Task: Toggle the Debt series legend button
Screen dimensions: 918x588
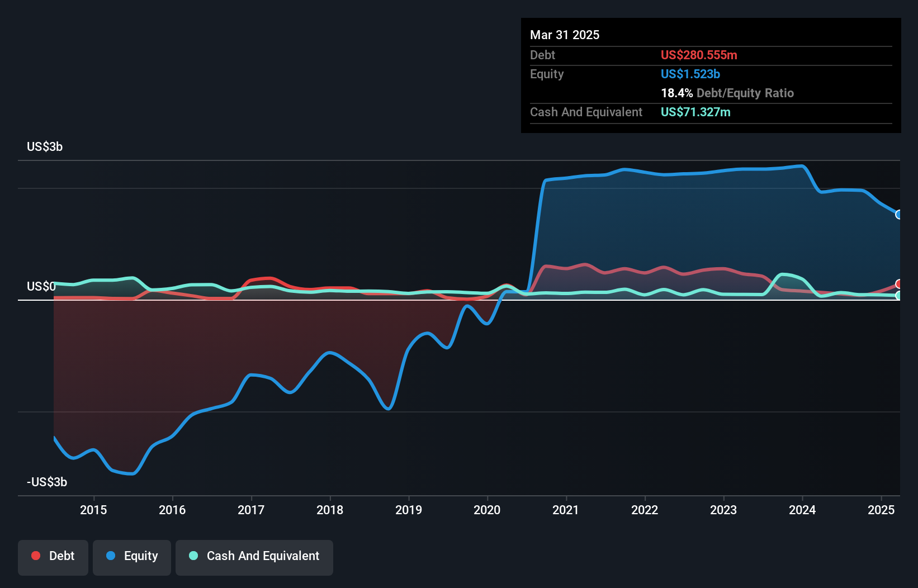Action: coord(53,557)
